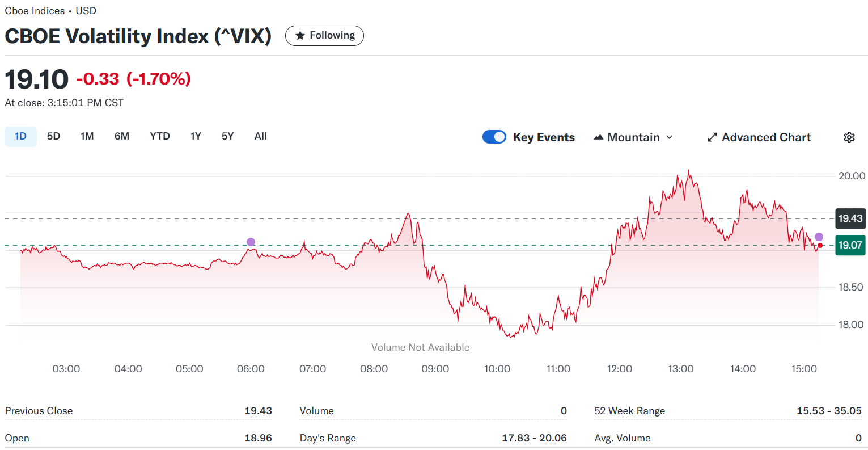Choose the 5Y time range
The height and width of the screenshot is (450, 868).
coord(227,137)
